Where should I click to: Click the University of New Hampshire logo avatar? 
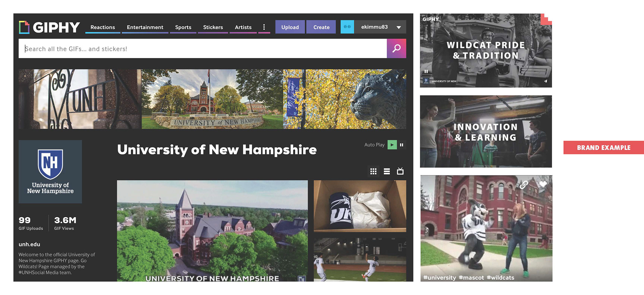(x=50, y=172)
